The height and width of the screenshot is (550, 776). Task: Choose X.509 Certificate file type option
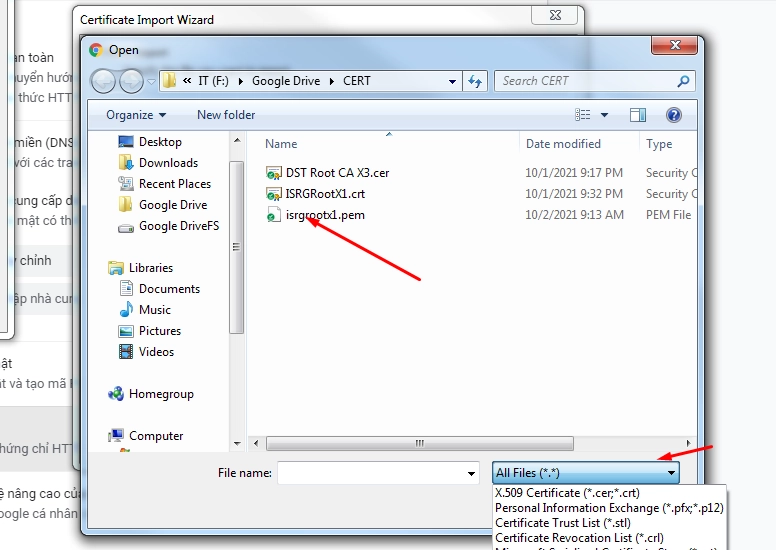pos(567,493)
